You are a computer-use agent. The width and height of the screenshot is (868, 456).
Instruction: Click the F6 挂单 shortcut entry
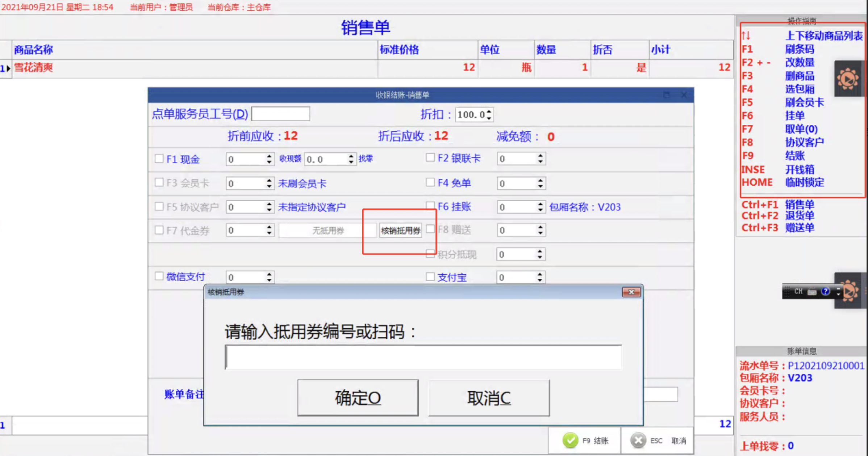coord(773,116)
